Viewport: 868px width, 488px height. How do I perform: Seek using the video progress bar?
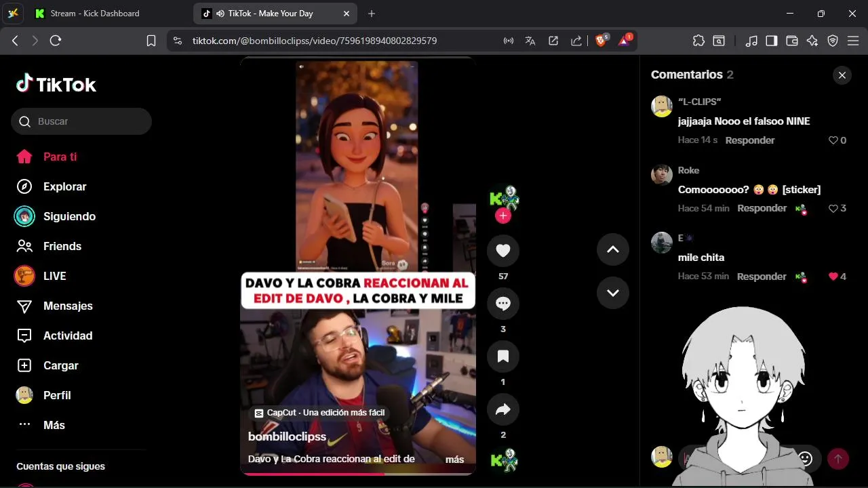[358, 474]
